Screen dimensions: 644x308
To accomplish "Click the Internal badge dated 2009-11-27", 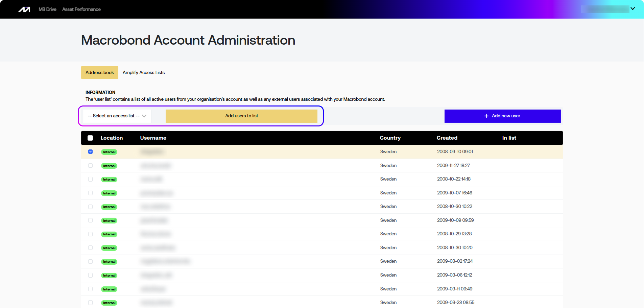I will pos(109,166).
